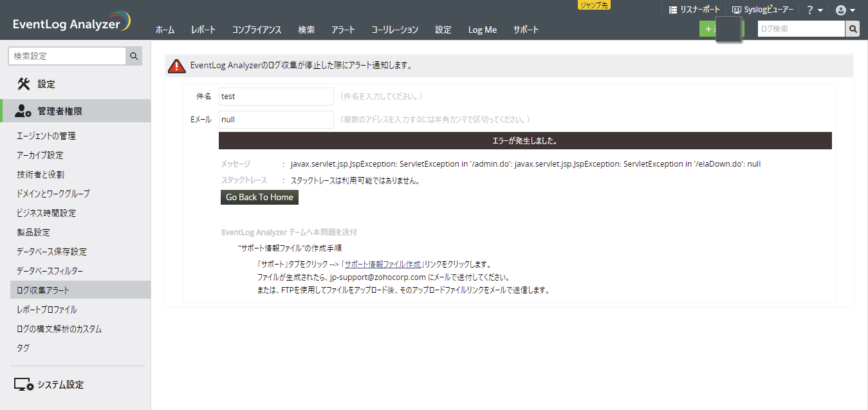Click the EventLog Analyzer チームへ本問題を送付 heading

(x=289, y=232)
